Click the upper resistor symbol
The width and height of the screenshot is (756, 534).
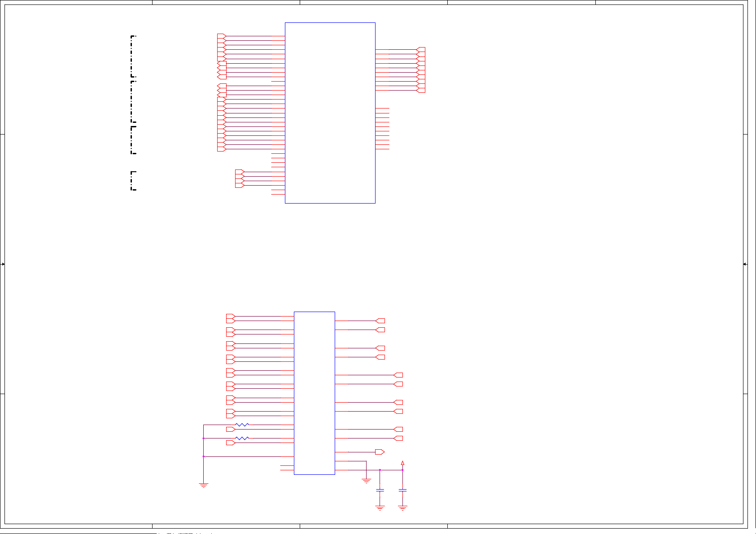click(242, 425)
